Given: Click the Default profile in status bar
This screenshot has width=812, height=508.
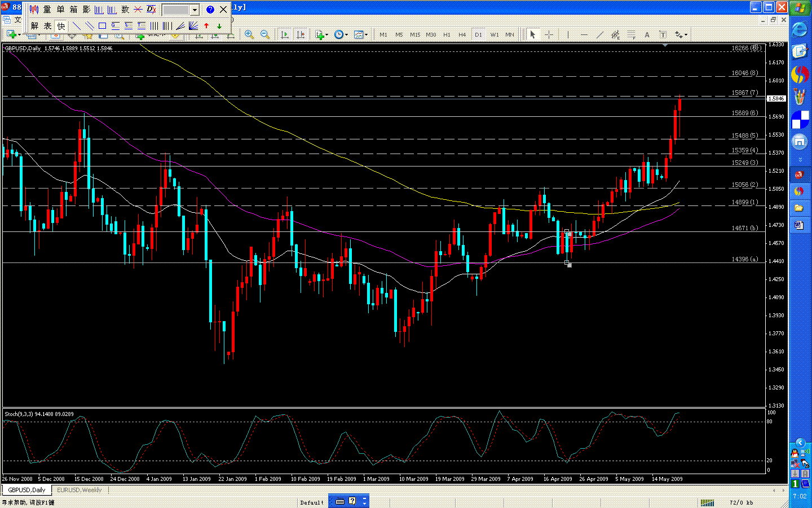Looking at the screenshot, I should pos(312,502).
